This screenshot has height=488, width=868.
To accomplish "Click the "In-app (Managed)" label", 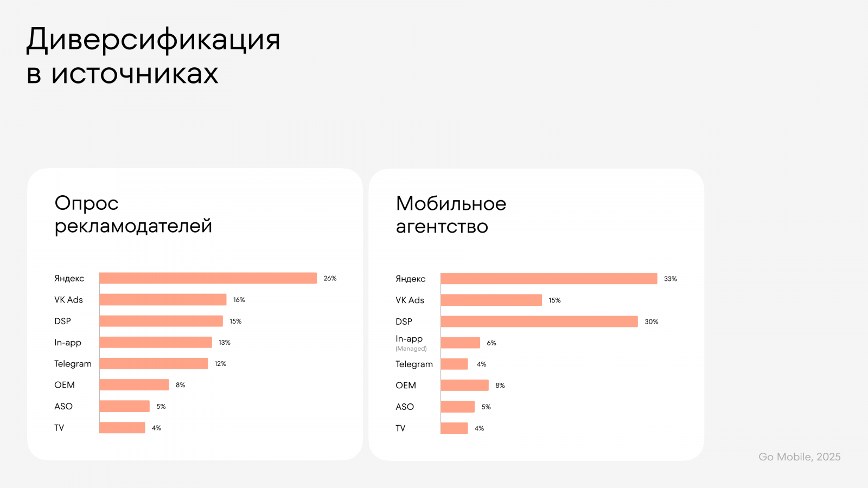I will (411, 343).
